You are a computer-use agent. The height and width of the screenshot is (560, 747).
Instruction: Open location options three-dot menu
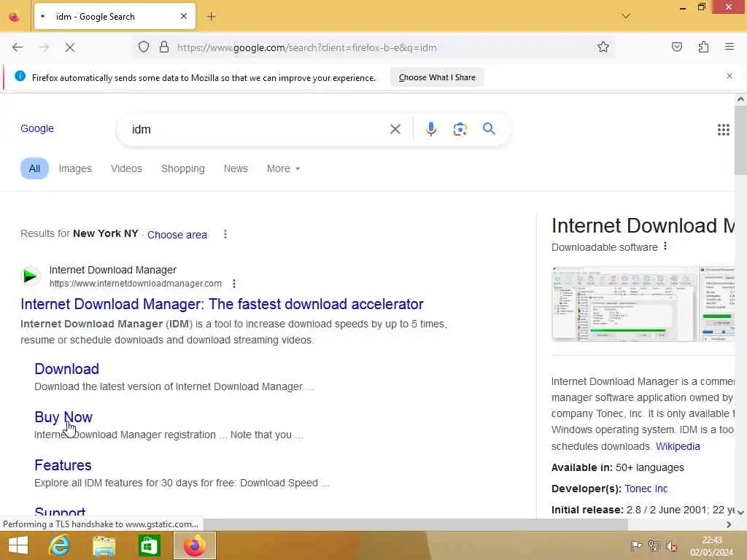(x=225, y=234)
